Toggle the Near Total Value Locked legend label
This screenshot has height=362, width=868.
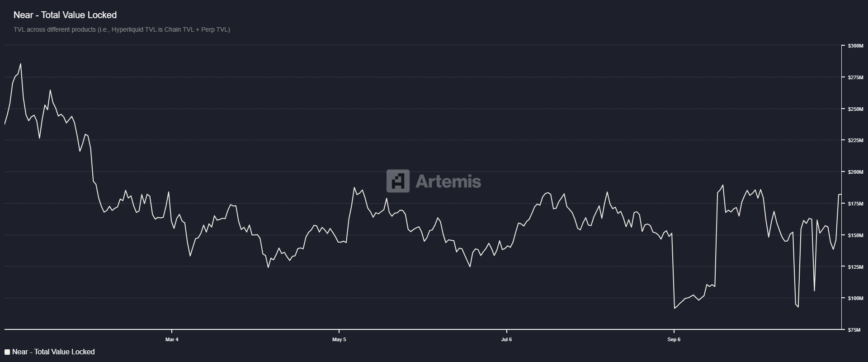(x=53, y=352)
